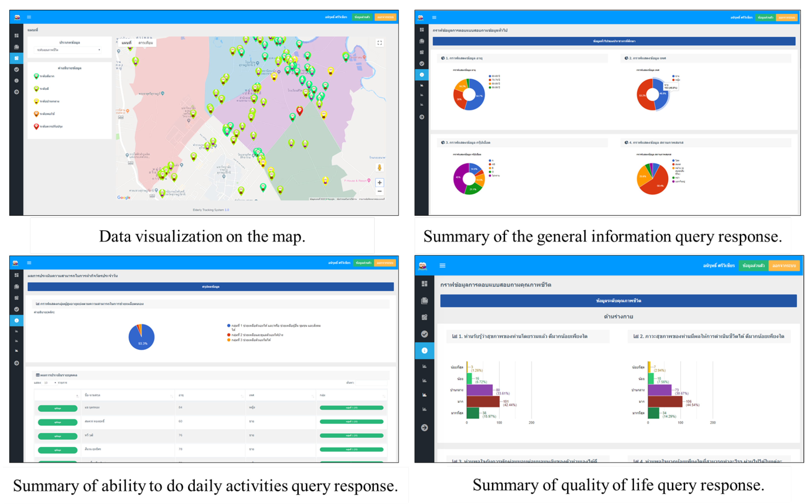The image size is (812, 504).
Task: Click the red marker on the map
Action: click(x=300, y=111)
